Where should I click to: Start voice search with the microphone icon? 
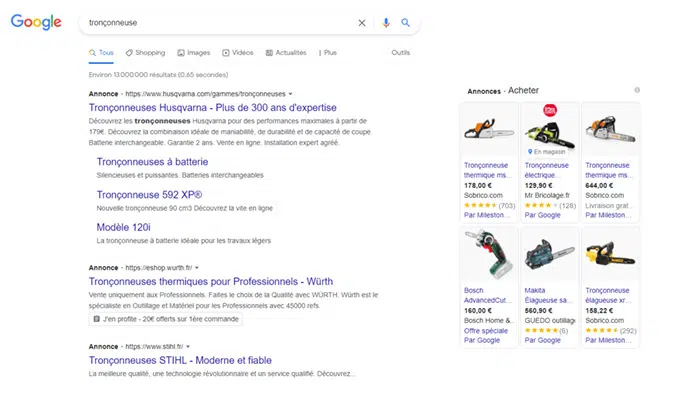click(x=386, y=23)
